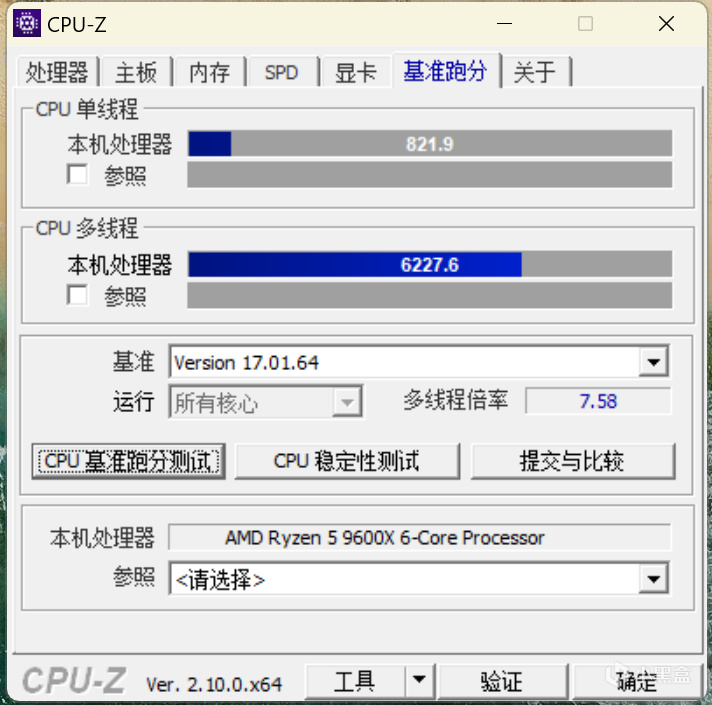The image size is (712, 705).
Task: Switch to the 主板 tab
Action: click(136, 72)
